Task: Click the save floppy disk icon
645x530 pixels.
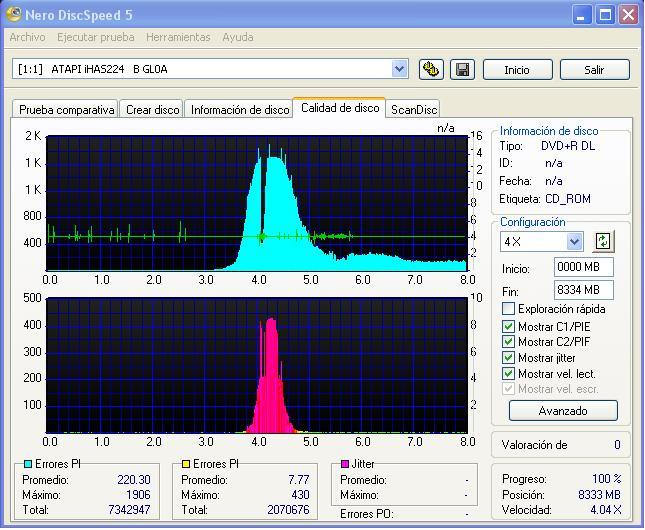Action: pyautogui.click(x=461, y=69)
